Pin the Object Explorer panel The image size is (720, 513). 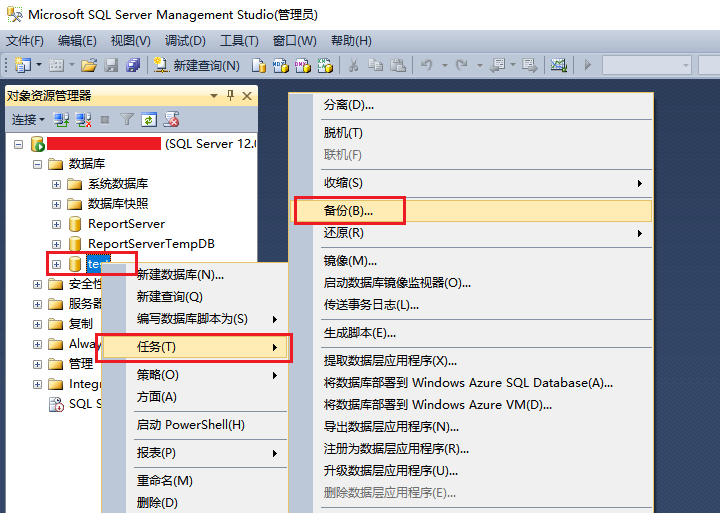click(x=231, y=95)
